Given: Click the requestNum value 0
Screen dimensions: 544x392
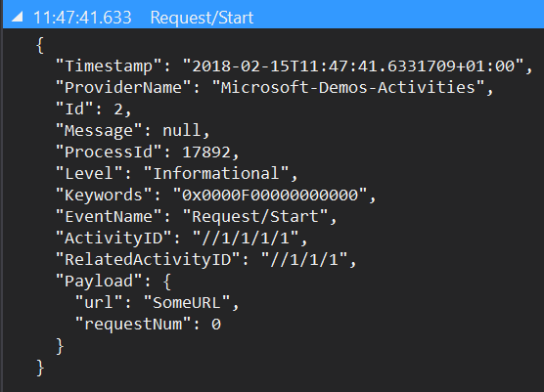Looking at the screenshot, I should click(216, 325).
